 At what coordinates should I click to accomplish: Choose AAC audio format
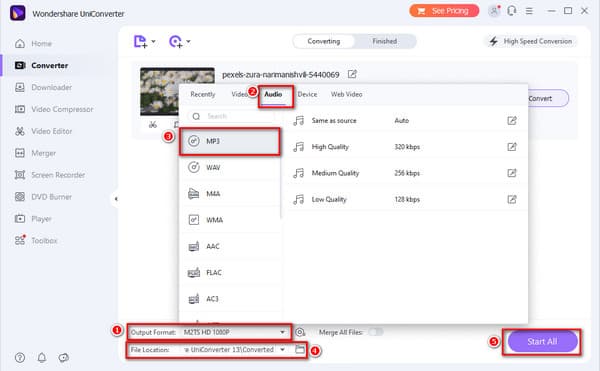(x=230, y=246)
